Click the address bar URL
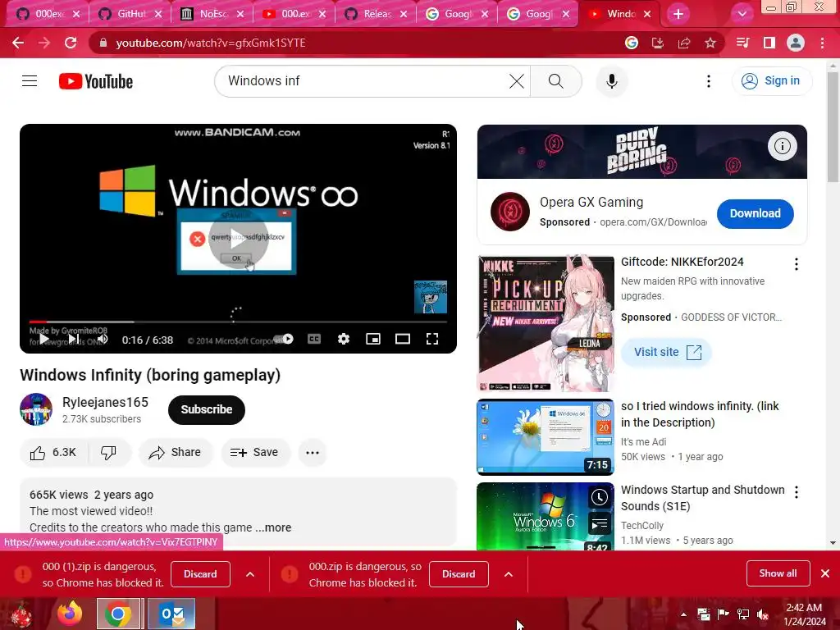Screen dimensions: 840x630 pyautogui.click(x=211, y=43)
